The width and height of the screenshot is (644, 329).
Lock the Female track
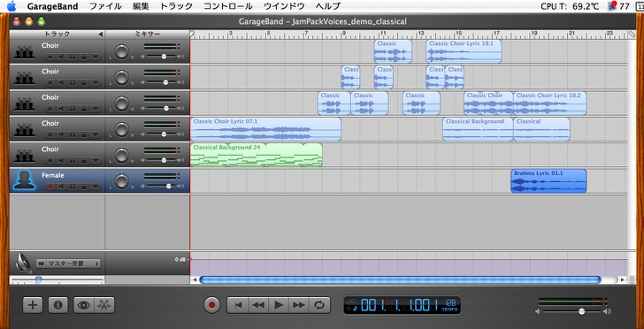[83, 187]
